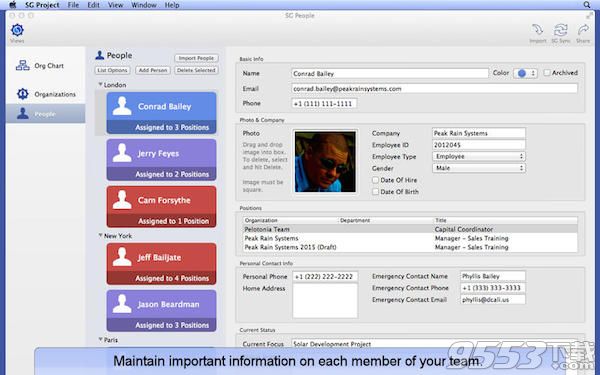Collapse the London group triangle
The height and width of the screenshot is (375, 600).
[100, 85]
